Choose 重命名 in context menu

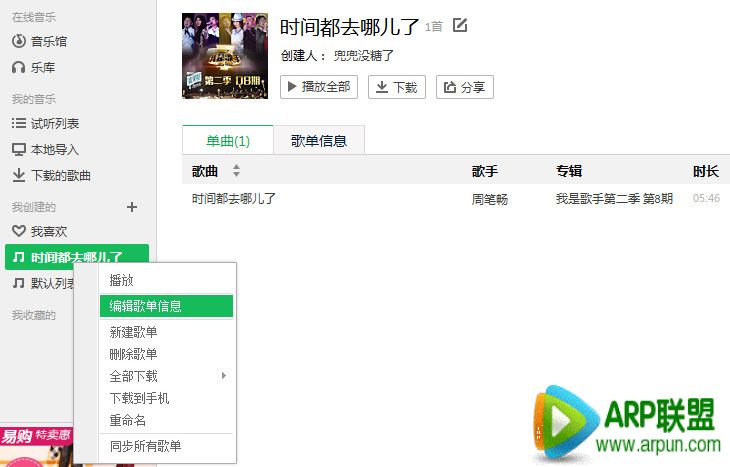pos(166,420)
